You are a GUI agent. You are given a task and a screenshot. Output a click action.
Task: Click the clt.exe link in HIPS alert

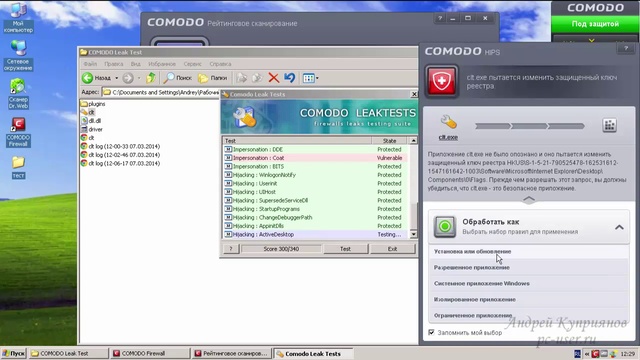(x=448, y=138)
